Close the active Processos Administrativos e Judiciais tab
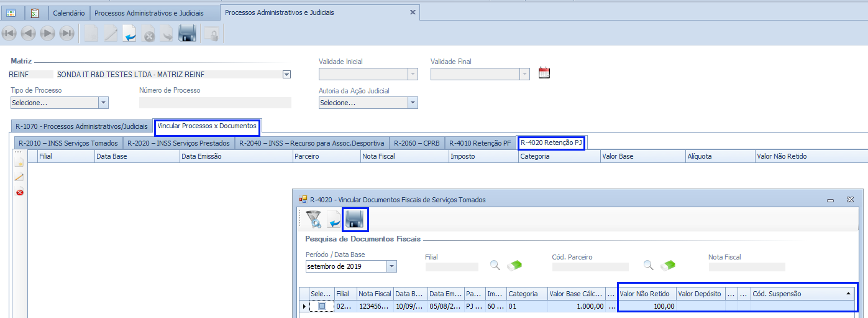 tap(413, 12)
